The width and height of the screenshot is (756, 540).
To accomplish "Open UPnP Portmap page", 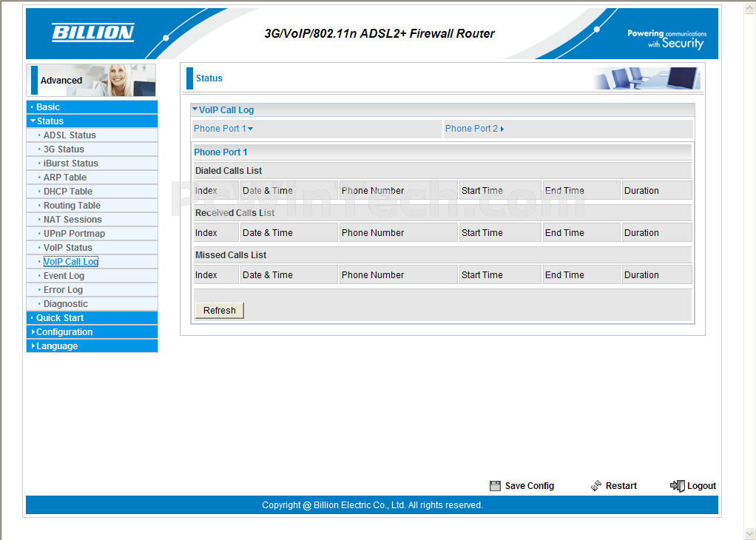I will 74,233.
